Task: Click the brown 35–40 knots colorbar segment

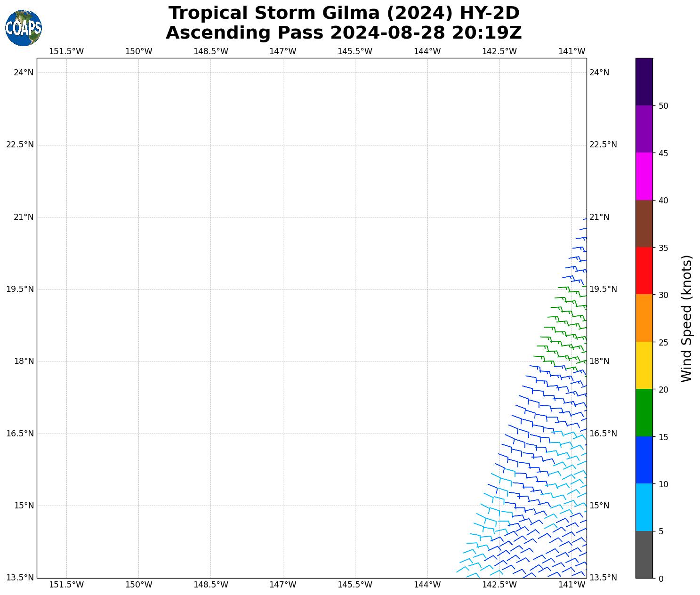Action: 644,224
